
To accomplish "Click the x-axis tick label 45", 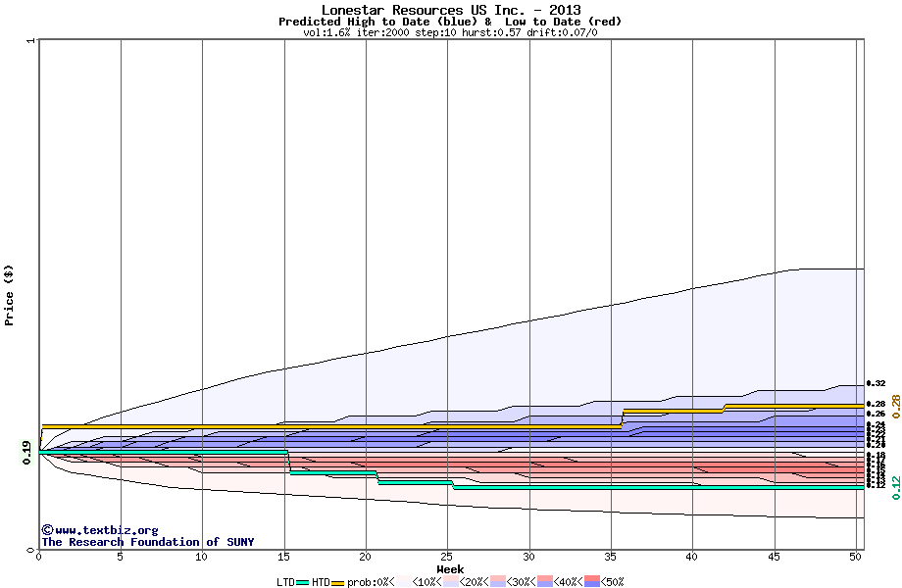I will [774, 557].
